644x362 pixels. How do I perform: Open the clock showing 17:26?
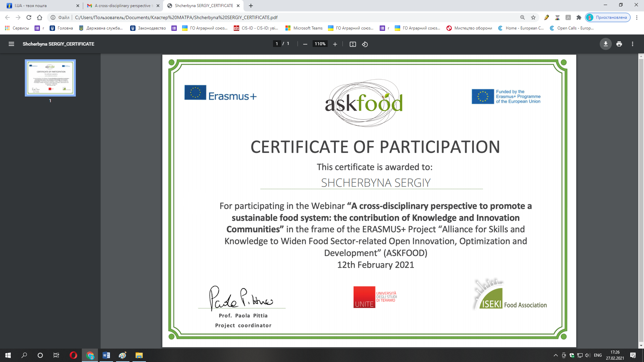(x=615, y=355)
